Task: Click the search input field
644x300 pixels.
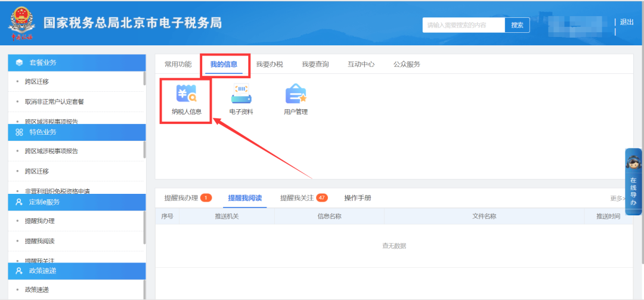Action: tap(463, 25)
